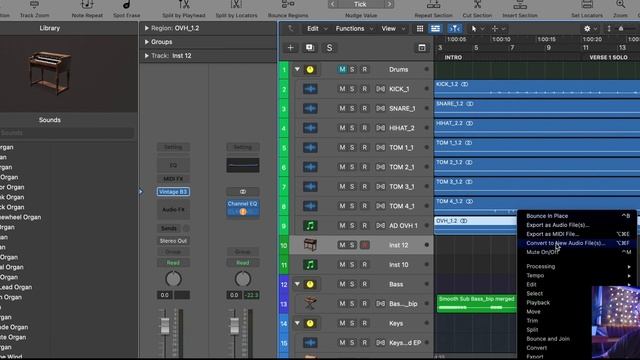The image size is (640, 360).
Task: Collapse the Bass track stack
Action: 297,284
